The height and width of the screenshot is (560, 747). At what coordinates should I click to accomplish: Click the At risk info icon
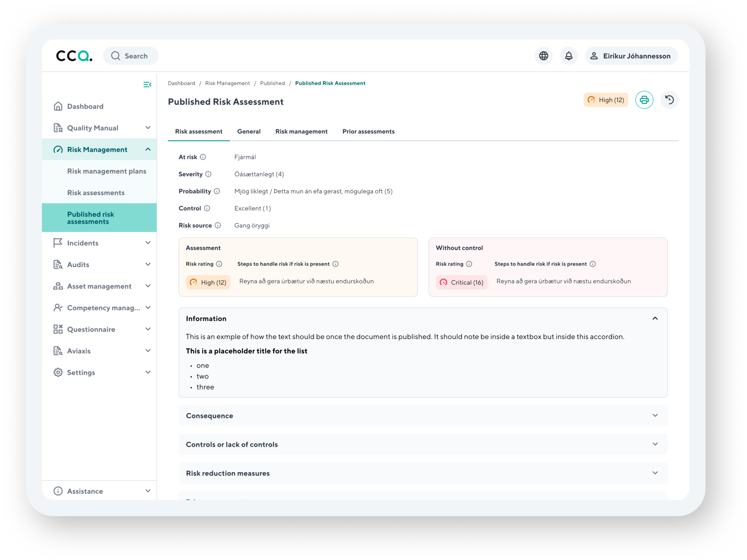pos(203,157)
